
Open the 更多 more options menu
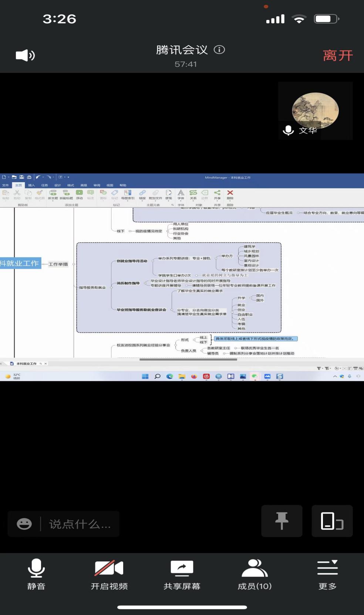[x=327, y=575]
